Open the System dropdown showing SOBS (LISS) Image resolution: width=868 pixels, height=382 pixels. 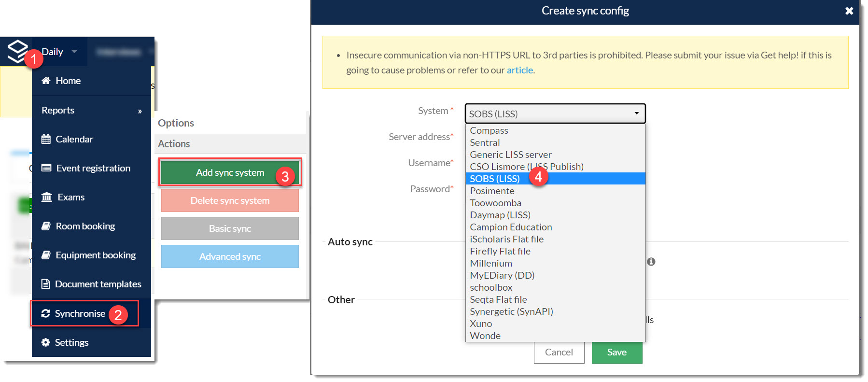555,113
